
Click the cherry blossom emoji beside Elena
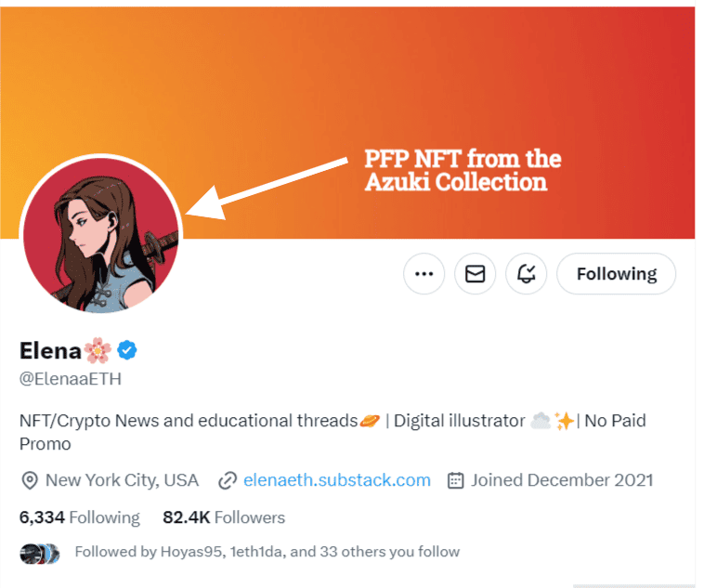click(98, 350)
